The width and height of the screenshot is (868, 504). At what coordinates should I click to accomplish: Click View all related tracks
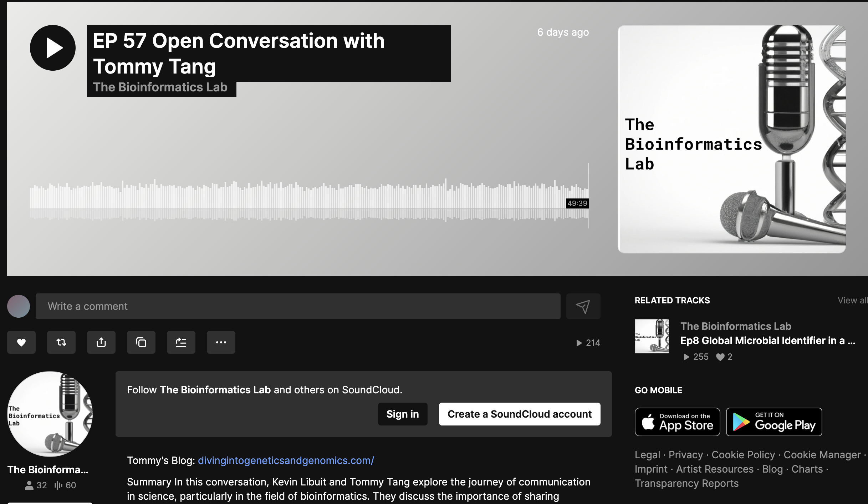point(853,301)
